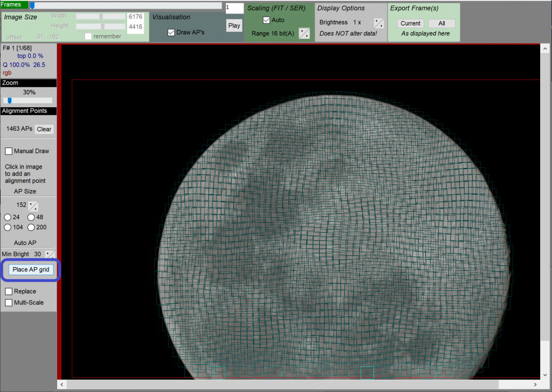Export All frames
Screen dimensions: 552x392
(442, 24)
